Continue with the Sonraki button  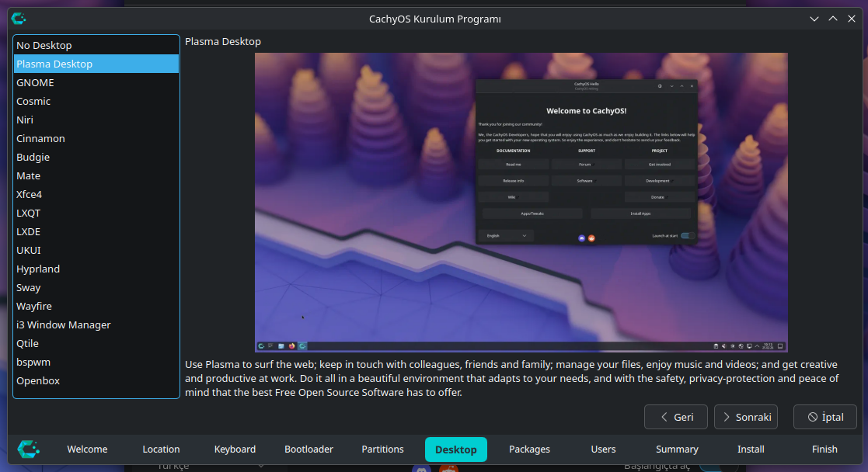pos(746,417)
